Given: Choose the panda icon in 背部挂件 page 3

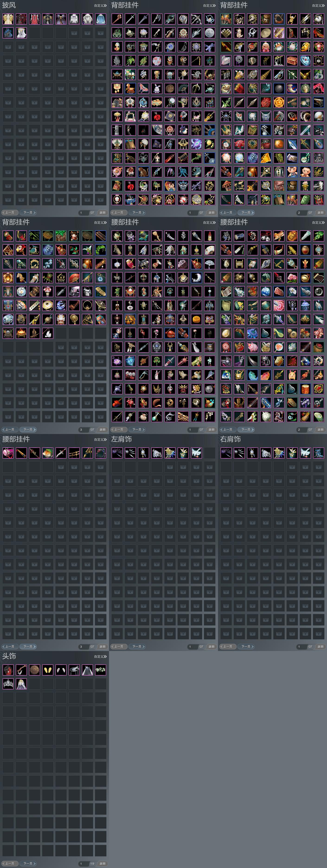Looking at the screenshot, I should coord(8,333).
